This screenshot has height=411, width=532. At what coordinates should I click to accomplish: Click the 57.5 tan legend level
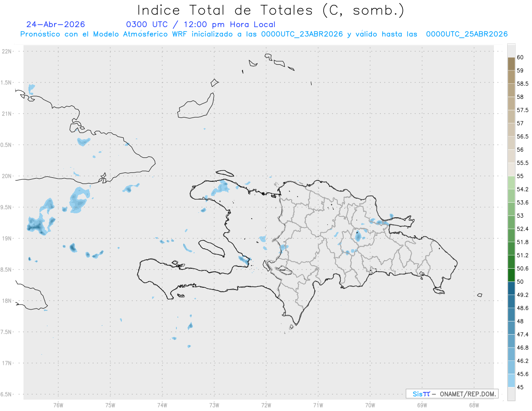click(511, 103)
